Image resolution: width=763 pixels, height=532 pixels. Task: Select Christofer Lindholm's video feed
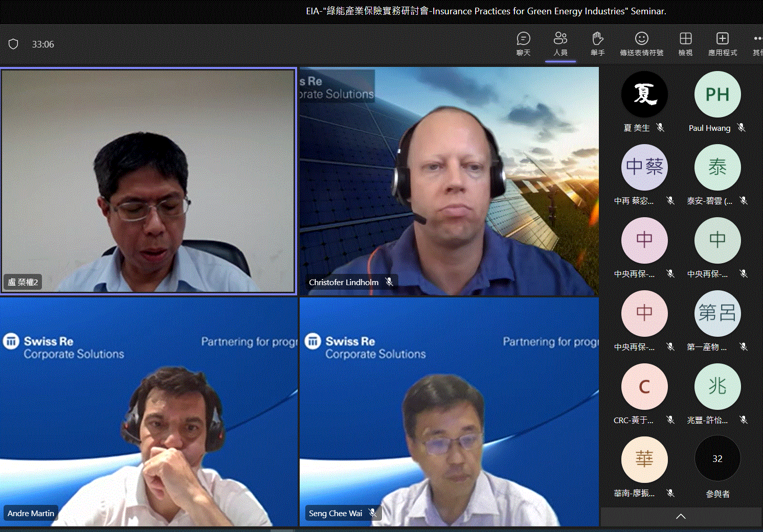[449, 181]
